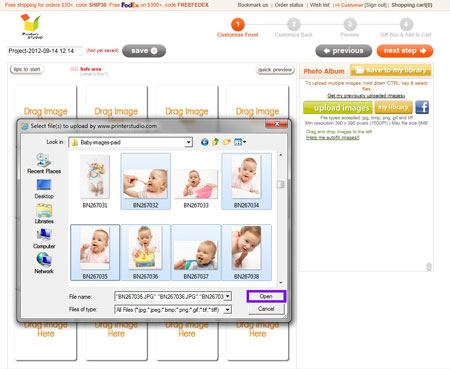Click the trash icon in Photo Album panel
The height and width of the screenshot is (369, 450).
[x=429, y=267]
